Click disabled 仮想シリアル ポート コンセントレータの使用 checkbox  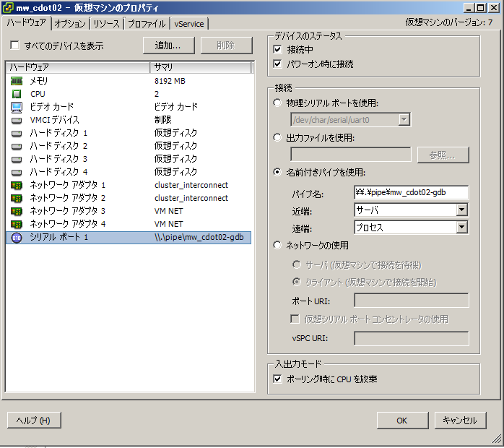point(295,319)
